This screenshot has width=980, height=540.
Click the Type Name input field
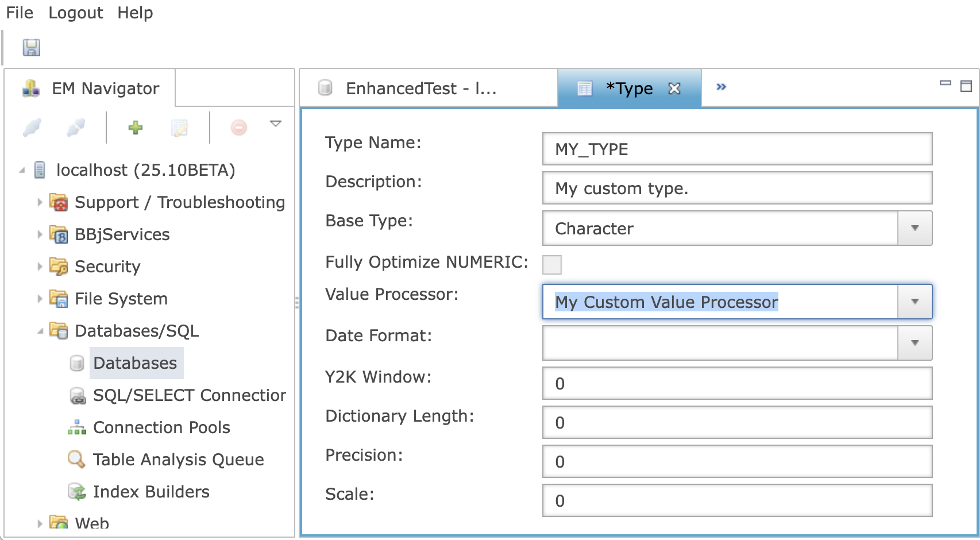click(736, 149)
